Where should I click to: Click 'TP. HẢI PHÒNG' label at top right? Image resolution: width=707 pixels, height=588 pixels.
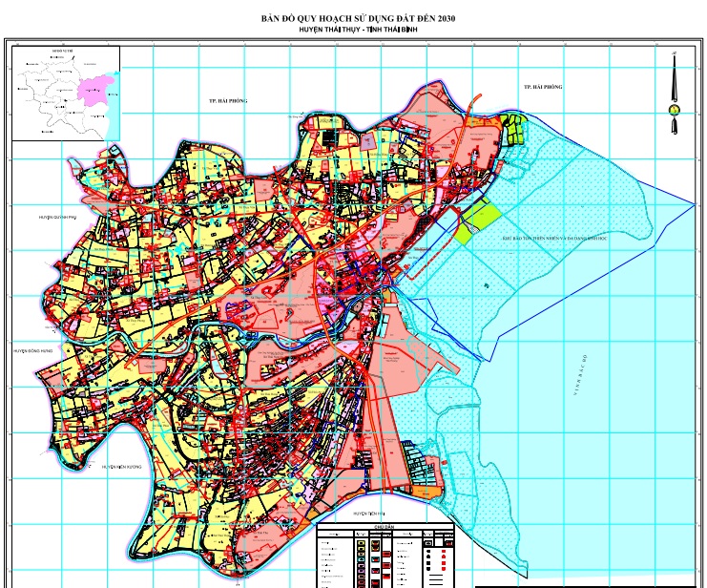[x=543, y=87]
